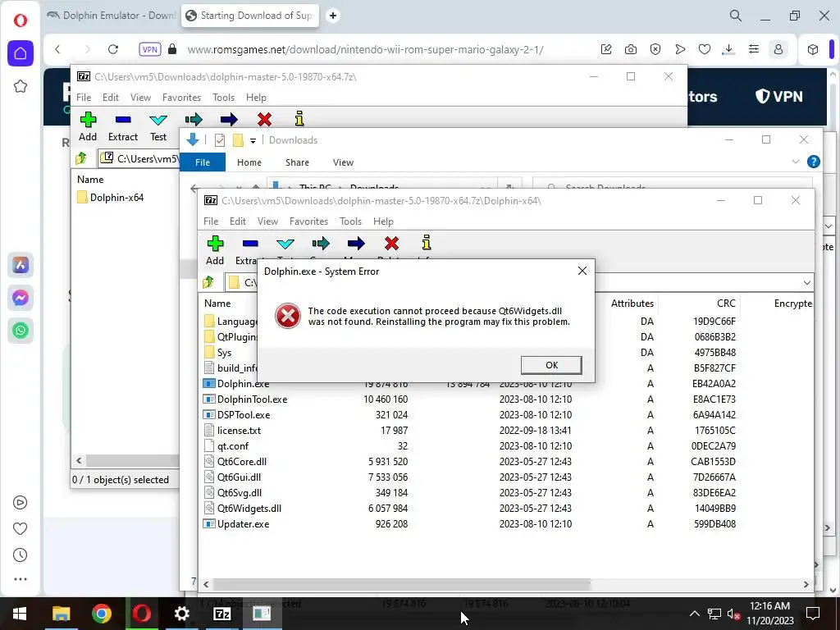840x630 pixels.
Task: Reload the page in Opera browser
Action: [113, 49]
